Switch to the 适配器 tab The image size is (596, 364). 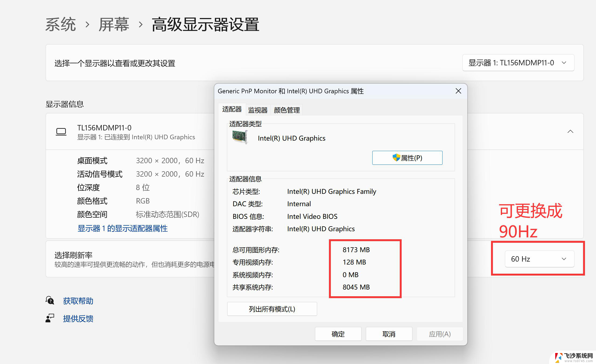232,109
